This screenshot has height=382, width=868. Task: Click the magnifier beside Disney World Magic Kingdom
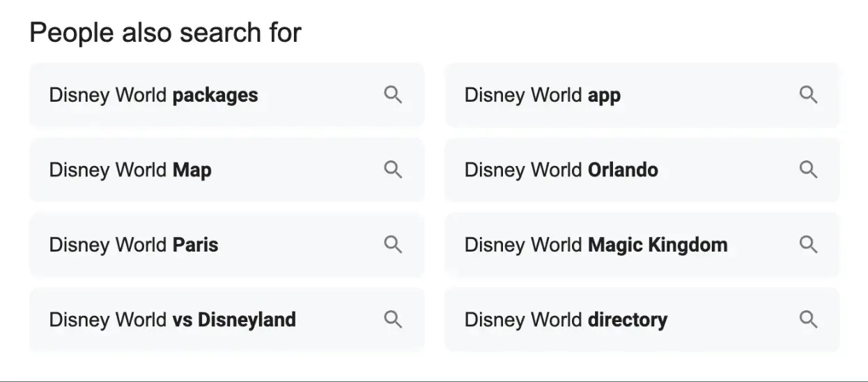click(809, 245)
